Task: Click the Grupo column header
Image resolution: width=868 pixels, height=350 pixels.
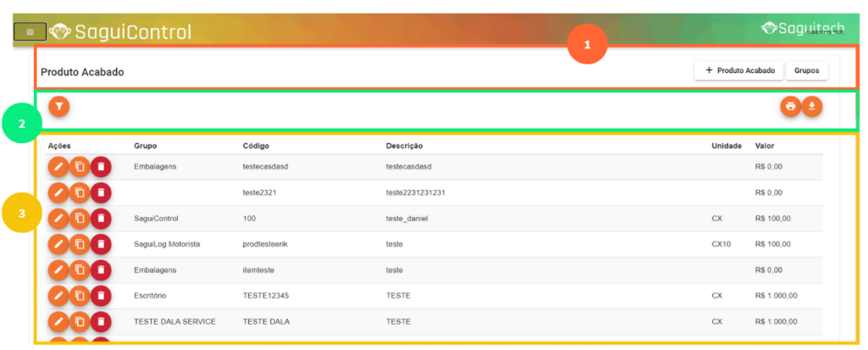Action: point(145,146)
